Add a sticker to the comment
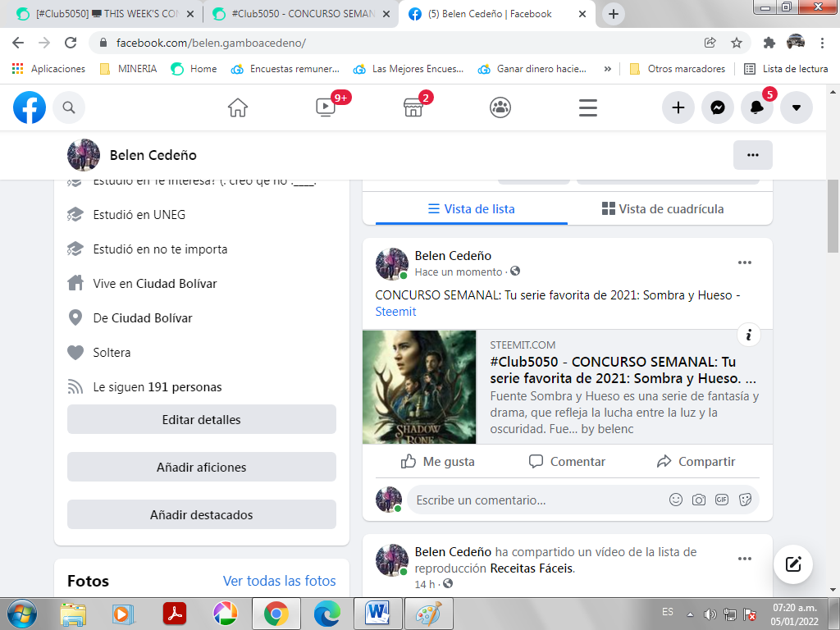The width and height of the screenshot is (840, 630). click(x=745, y=500)
